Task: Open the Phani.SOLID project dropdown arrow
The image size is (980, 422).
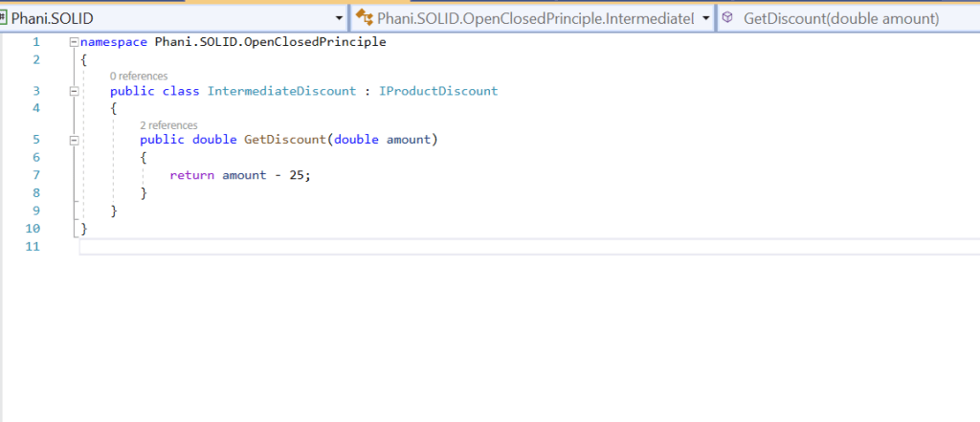Action: (x=341, y=18)
